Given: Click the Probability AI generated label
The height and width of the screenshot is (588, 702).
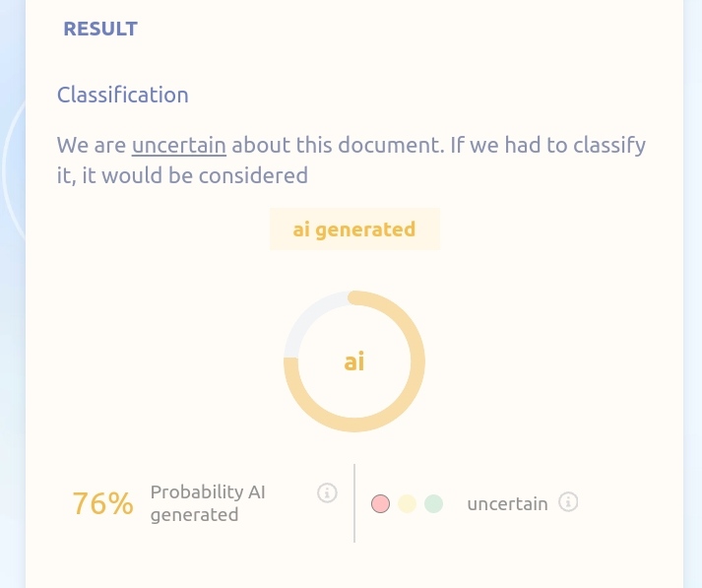Looking at the screenshot, I should (208, 502).
